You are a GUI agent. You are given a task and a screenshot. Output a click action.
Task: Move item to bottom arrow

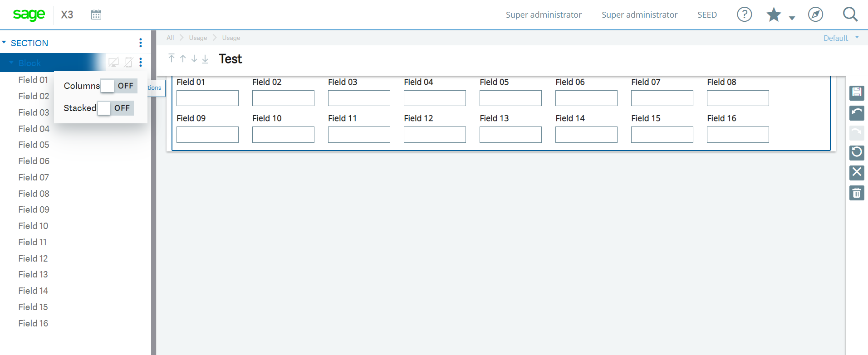tap(205, 58)
